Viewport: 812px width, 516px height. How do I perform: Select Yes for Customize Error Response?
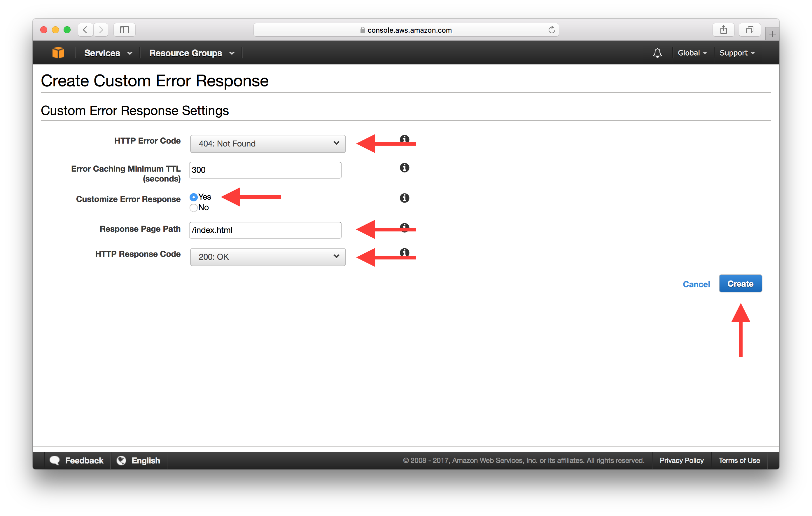click(193, 197)
